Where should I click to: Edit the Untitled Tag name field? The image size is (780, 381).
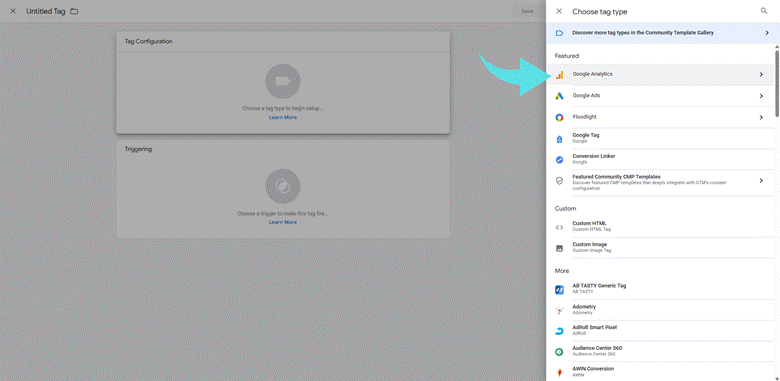pyautogui.click(x=46, y=11)
